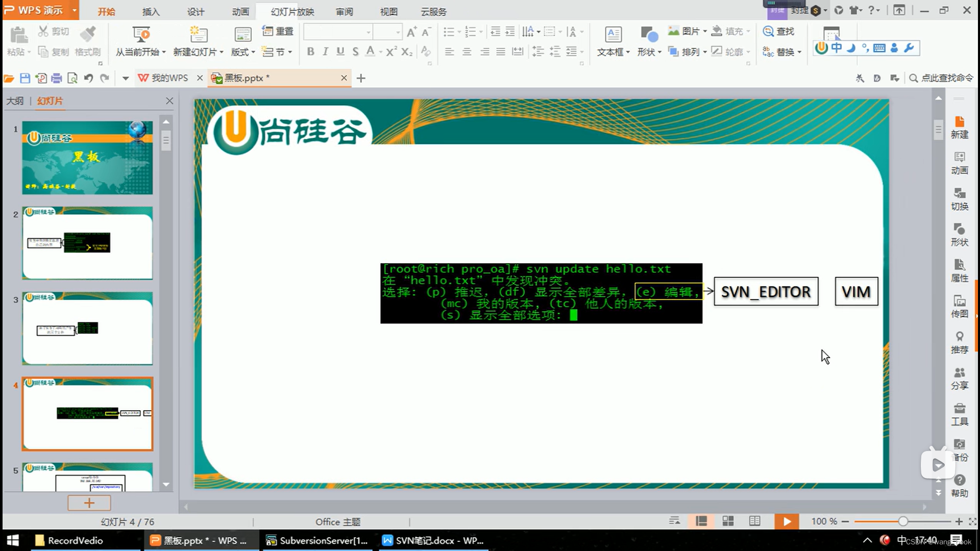Toggle Underline formatting
Image resolution: width=980 pixels, height=551 pixels.
pos(340,52)
